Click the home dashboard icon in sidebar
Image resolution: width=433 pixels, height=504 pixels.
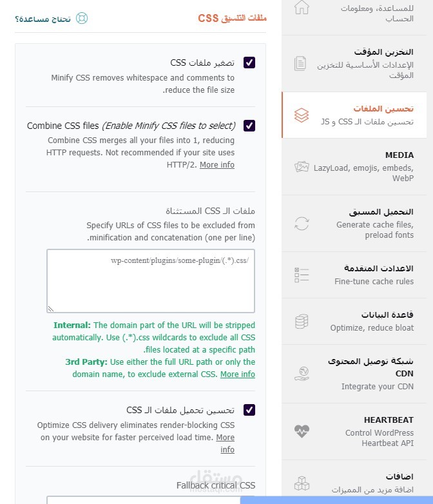coord(302,7)
